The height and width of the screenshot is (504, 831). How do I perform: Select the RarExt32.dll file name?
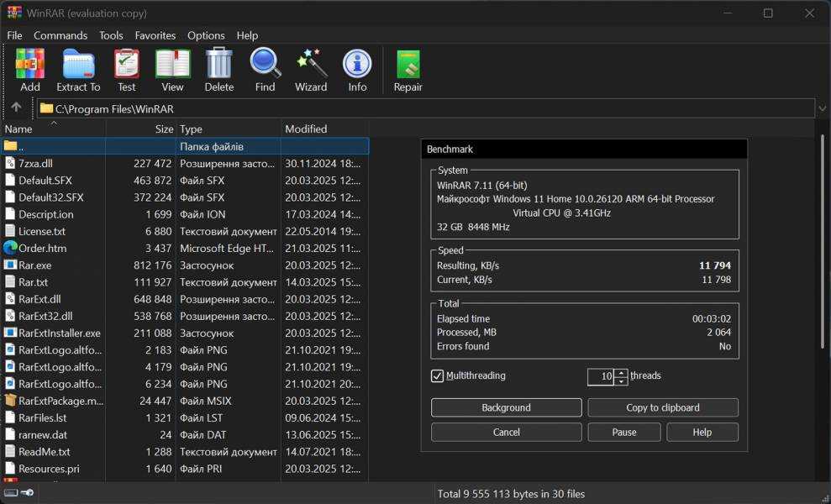coord(45,316)
